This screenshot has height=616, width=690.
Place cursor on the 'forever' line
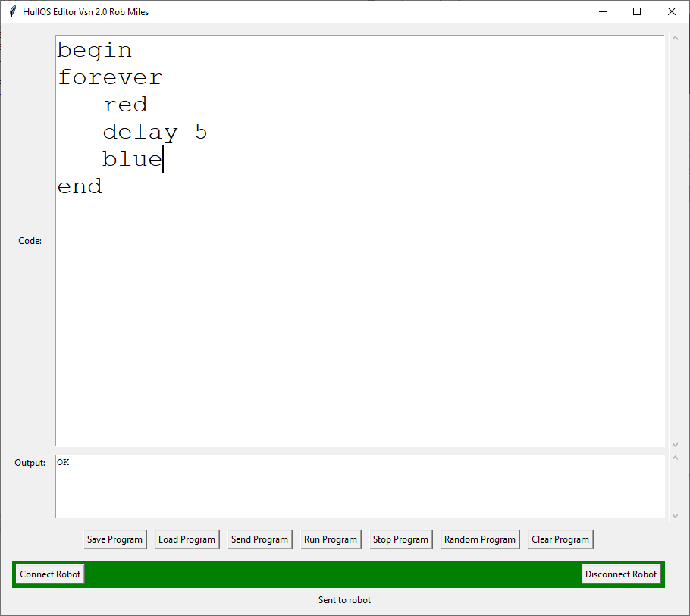110,77
